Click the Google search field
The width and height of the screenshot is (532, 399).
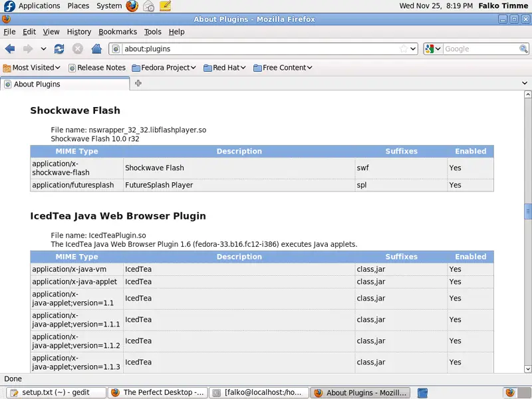click(x=481, y=49)
